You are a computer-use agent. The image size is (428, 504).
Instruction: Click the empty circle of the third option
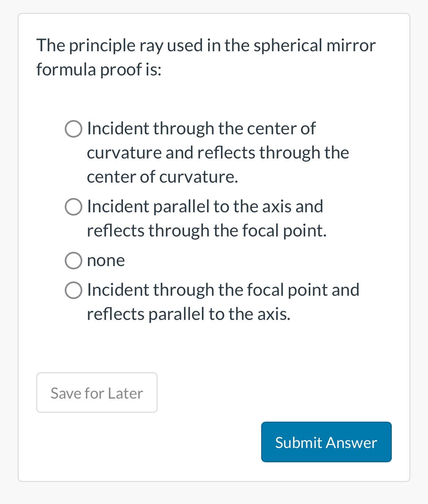74,261
